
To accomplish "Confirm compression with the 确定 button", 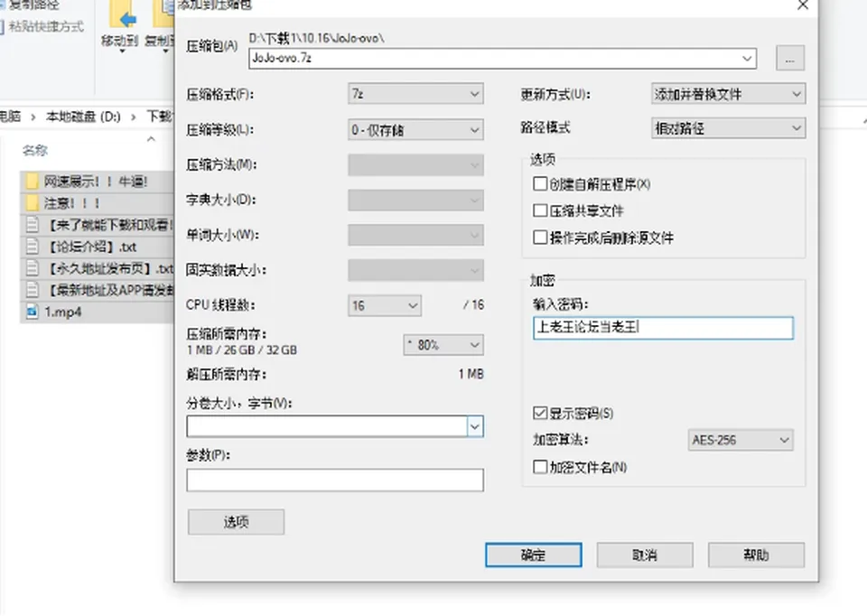I will tap(534, 555).
